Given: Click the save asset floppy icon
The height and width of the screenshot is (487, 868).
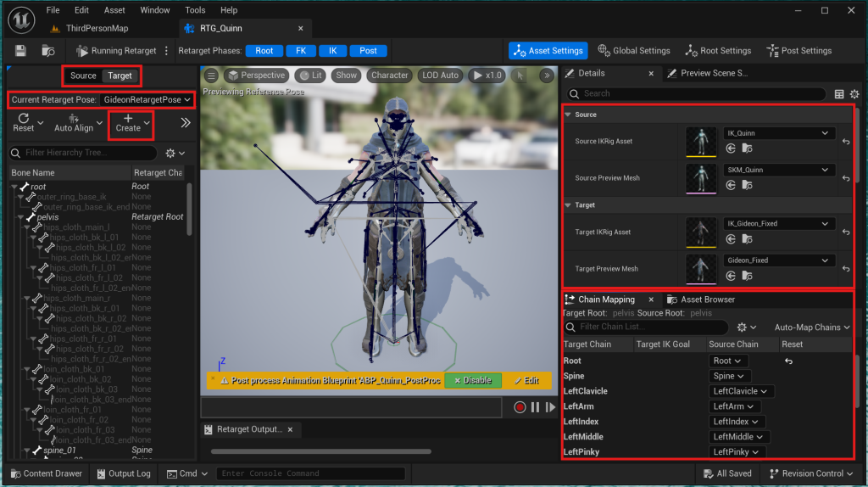Looking at the screenshot, I should pyautogui.click(x=20, y=51).
